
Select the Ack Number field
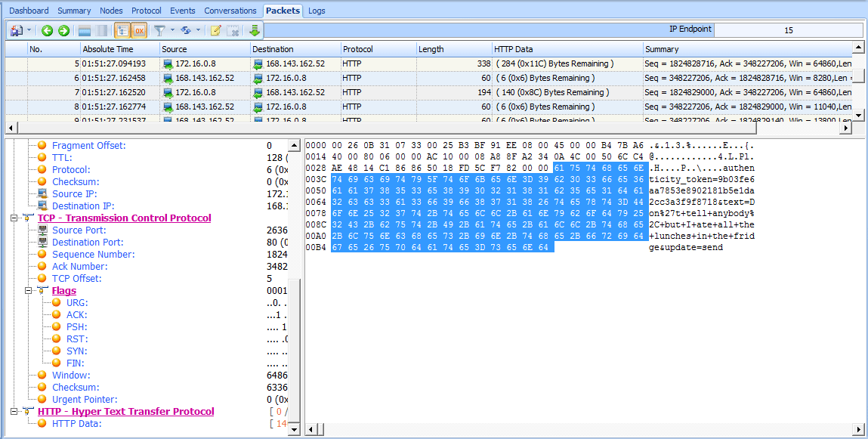point(80,266)
